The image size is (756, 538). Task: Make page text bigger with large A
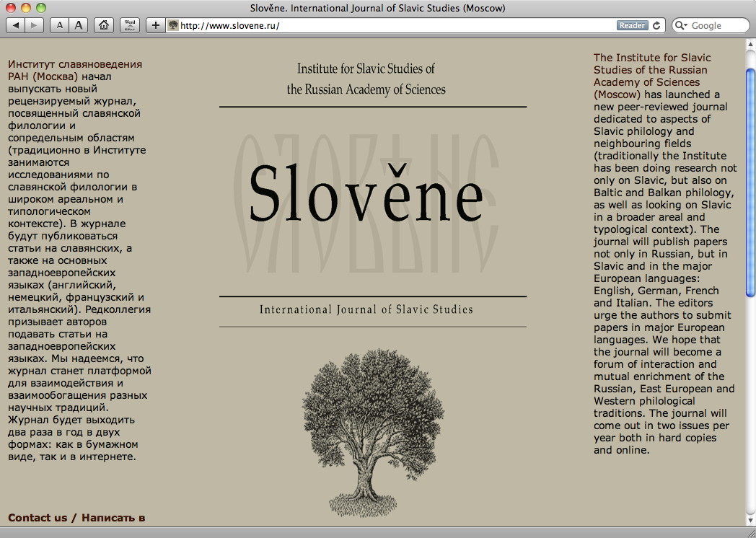point(79,25)
